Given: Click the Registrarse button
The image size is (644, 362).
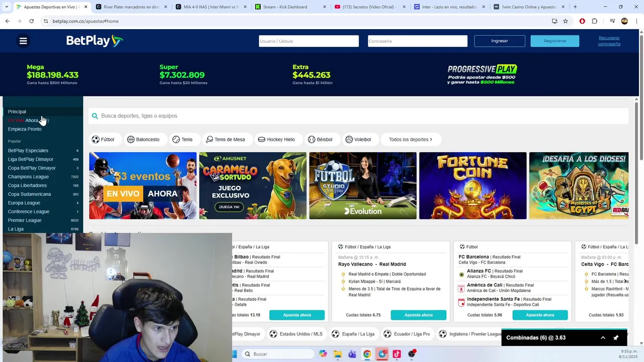Looking at the screenshot, I should pos(554,41).
